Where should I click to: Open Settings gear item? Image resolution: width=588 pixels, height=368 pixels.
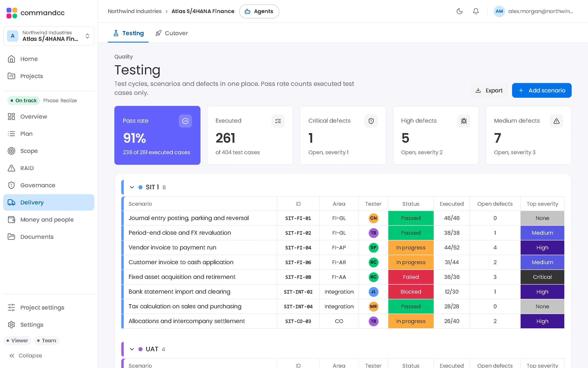[x=49, y=325]
